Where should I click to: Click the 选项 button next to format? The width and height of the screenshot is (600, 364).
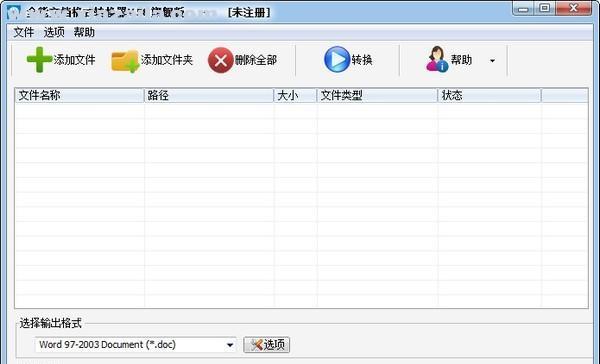coord(267,345)
